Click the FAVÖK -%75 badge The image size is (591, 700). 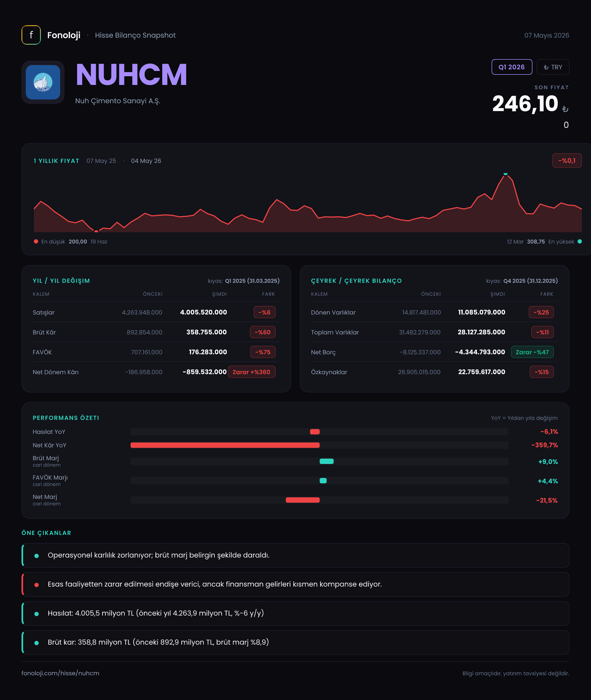tap(263, 352)
